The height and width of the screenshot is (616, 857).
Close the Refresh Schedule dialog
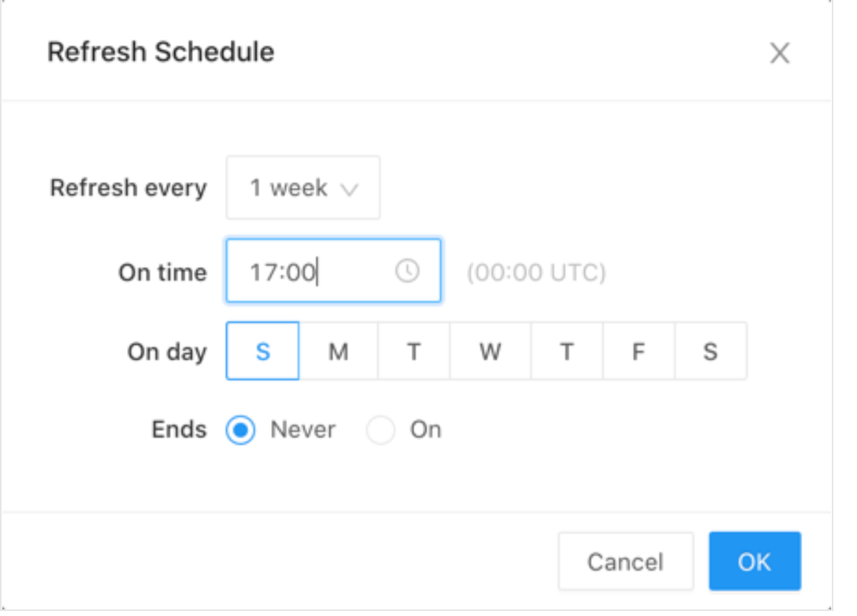[779, 53]
